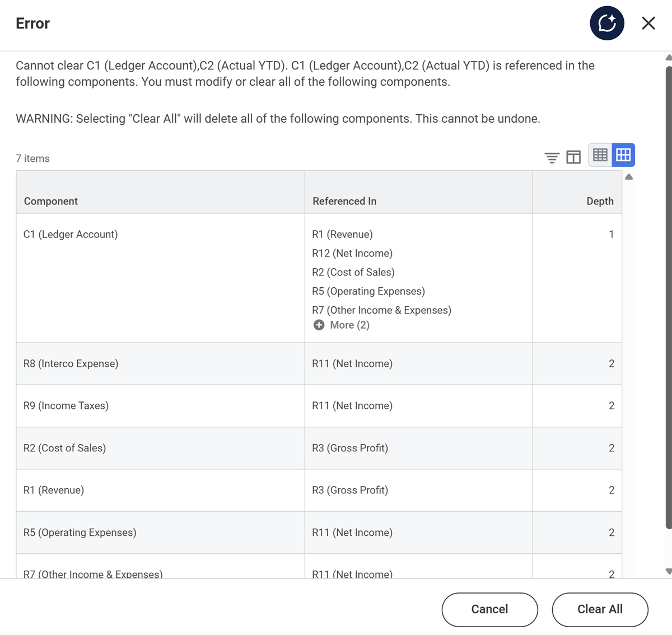Open the column layout icon
The image size is (672, 635).
point(573,157)
